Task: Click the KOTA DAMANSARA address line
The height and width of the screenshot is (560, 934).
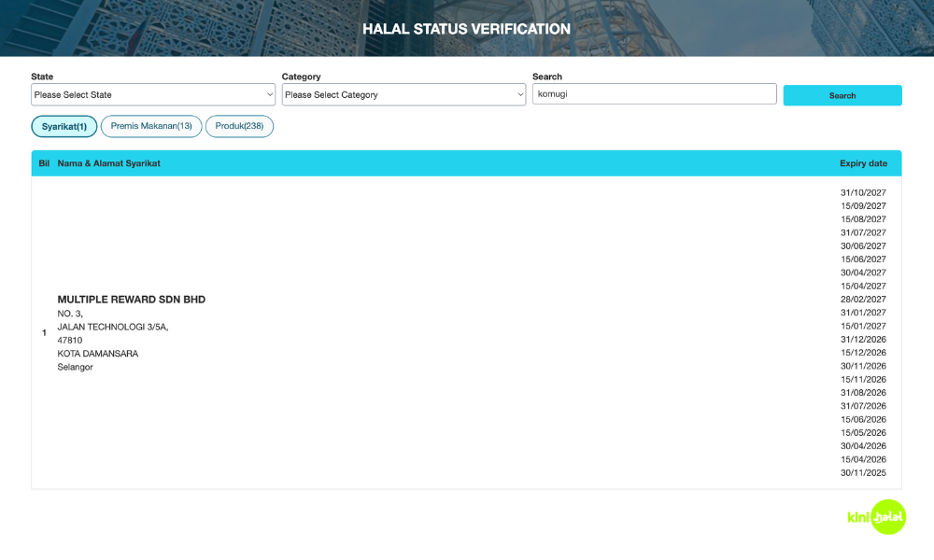Action: click(x=98, y=354)
